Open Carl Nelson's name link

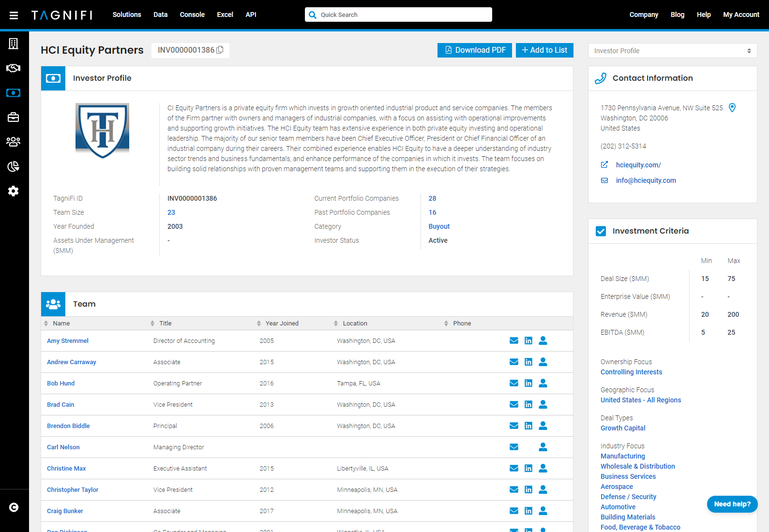point(63,447)
